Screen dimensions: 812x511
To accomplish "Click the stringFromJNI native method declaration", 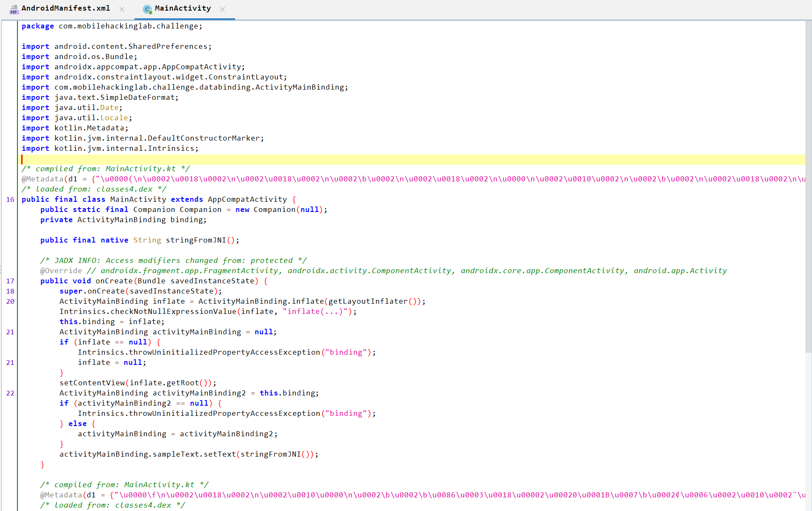I will point(196,240).
